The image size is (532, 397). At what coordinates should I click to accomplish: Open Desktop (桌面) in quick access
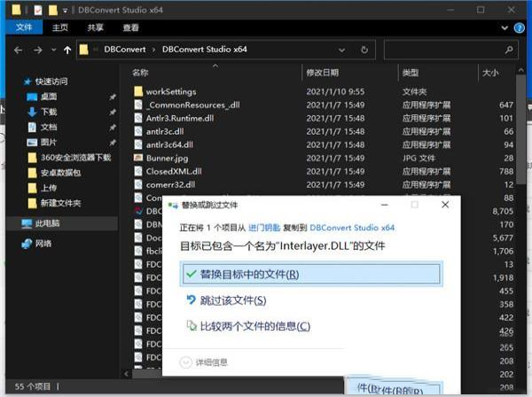pyautogui.click(x=49, y=97)
